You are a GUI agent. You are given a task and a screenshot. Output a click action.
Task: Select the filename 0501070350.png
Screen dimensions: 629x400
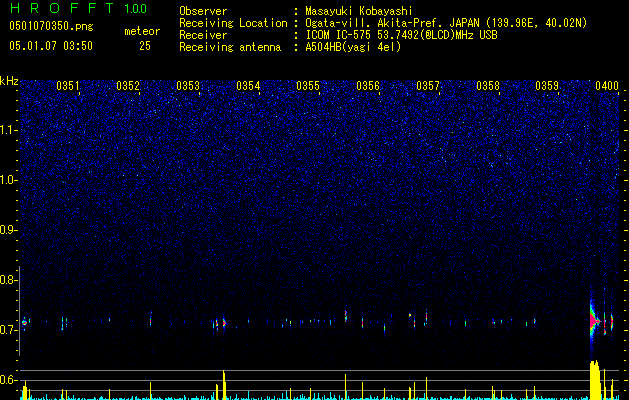coord(51,27)
